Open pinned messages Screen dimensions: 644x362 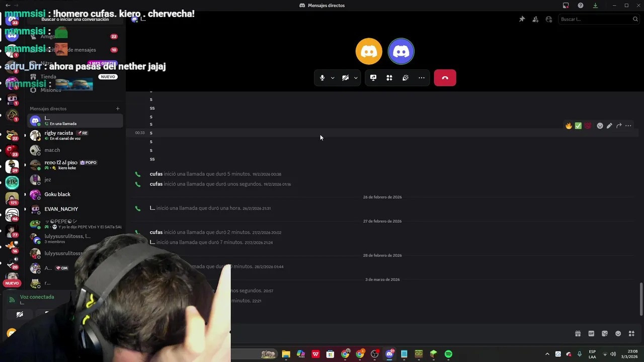click(x=522, y=19)
